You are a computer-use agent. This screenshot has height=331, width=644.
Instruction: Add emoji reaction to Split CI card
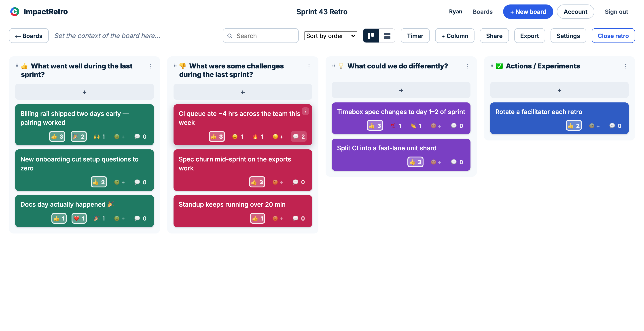[x=436, y=162]
